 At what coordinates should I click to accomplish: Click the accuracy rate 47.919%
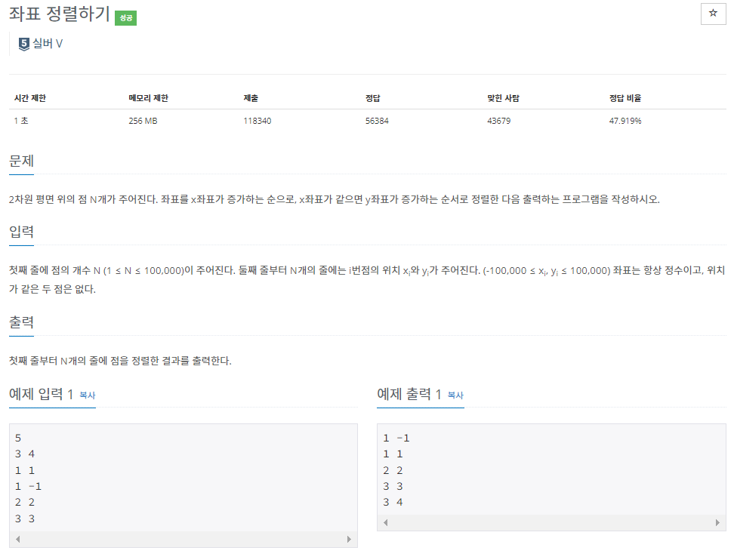click(x=625, y=121)
